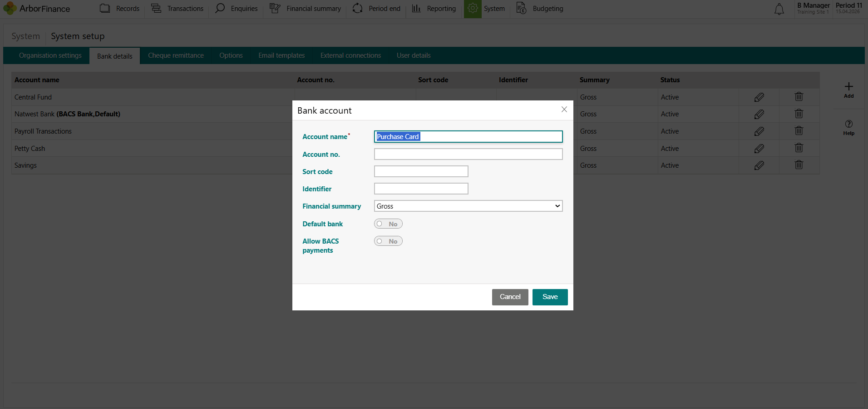The height and width of the screenshot is (409, 868).
Task: Cancel the bank account dialog
Action: click(x=510, y=297)
